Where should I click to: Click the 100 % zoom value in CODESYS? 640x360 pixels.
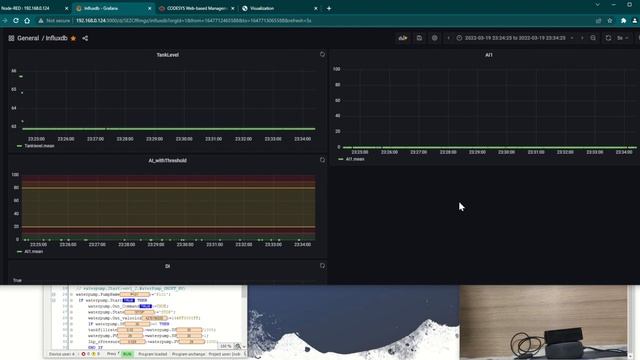pyautogui.click(x=225, y=346)
